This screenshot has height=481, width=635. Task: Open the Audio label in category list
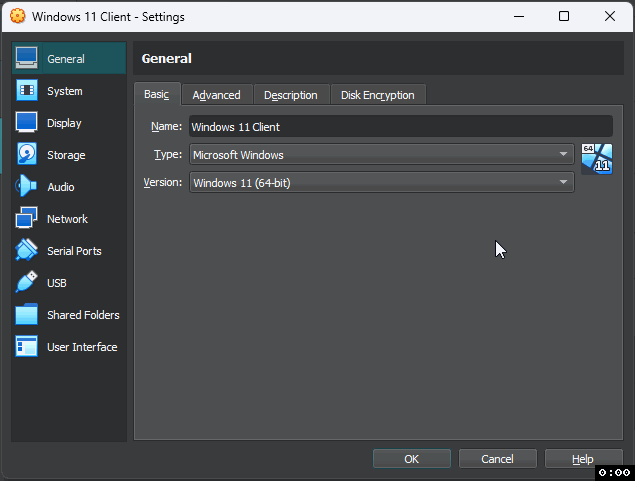61,187
